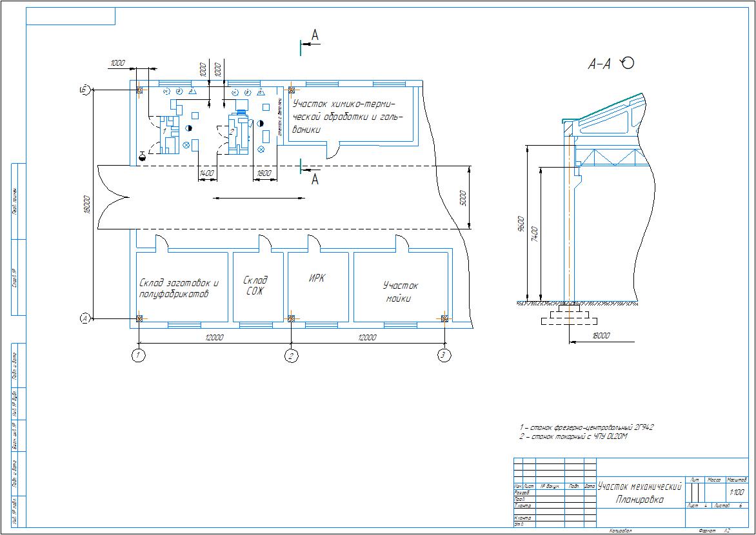Select the hatched column at axis 3
Image resolution: width=756 pixels, height=535 pixels.
[x=444, y=318]
